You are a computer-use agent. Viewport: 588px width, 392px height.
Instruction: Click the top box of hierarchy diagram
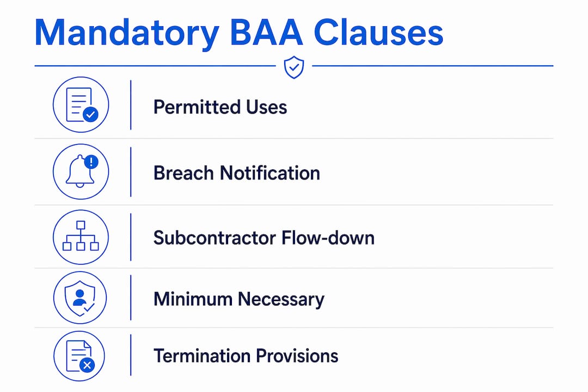(81, 225)
